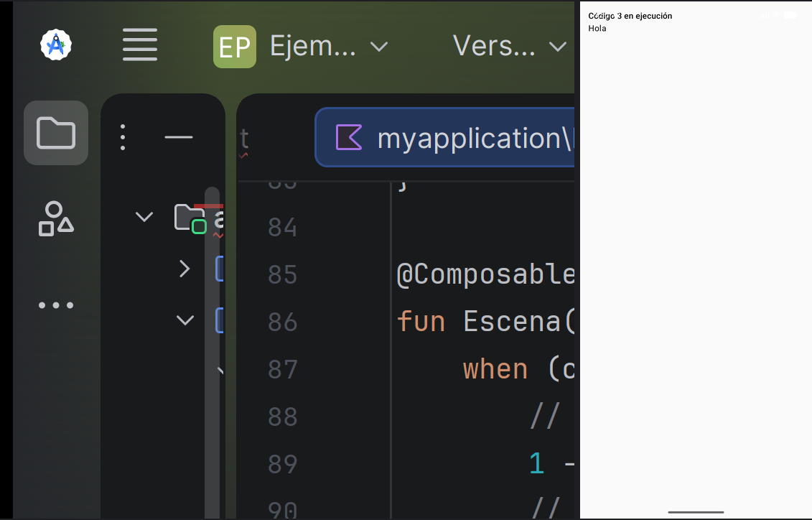Open the hamburger main menu
This screenshot has width=812, height=520.
coord(140,45)
